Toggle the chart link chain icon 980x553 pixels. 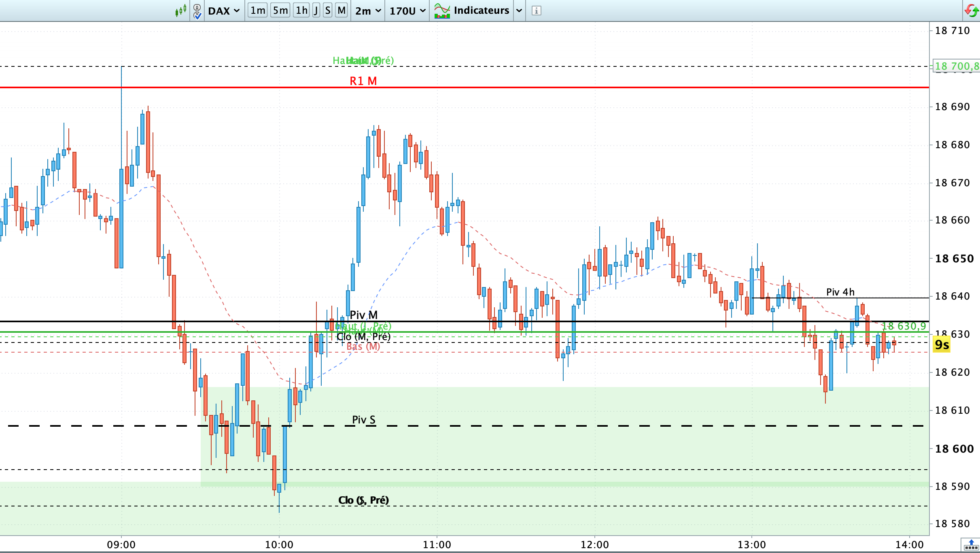coord(197,11)
